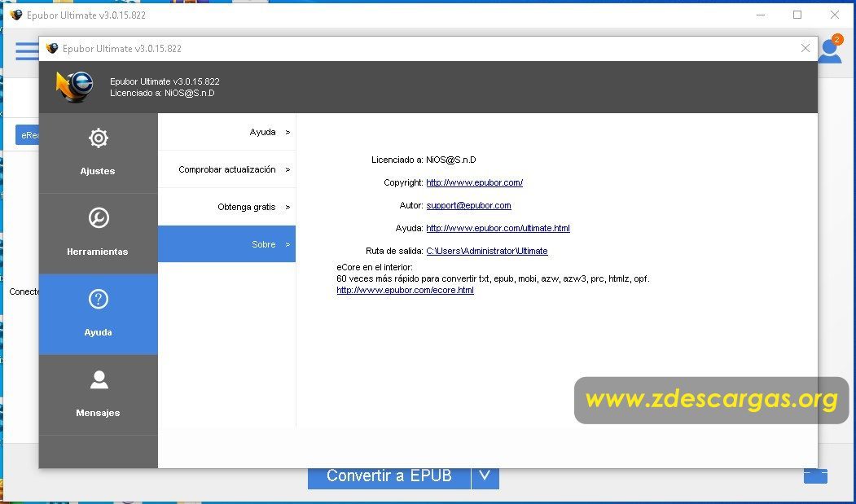Click the Epubor icon in main title bar

pos(15,15)
